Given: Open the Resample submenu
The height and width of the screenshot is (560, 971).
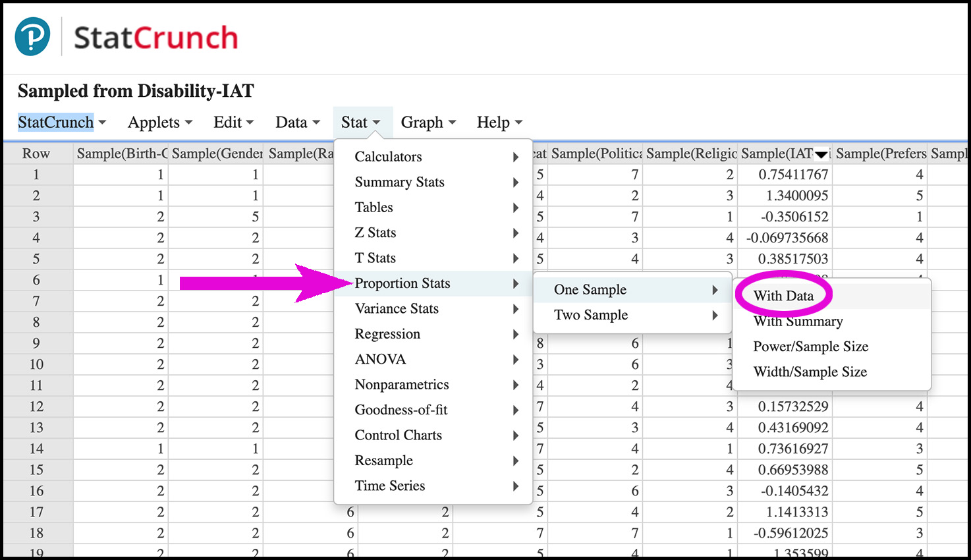Looking at the screenshot, I should pos(433,461).
